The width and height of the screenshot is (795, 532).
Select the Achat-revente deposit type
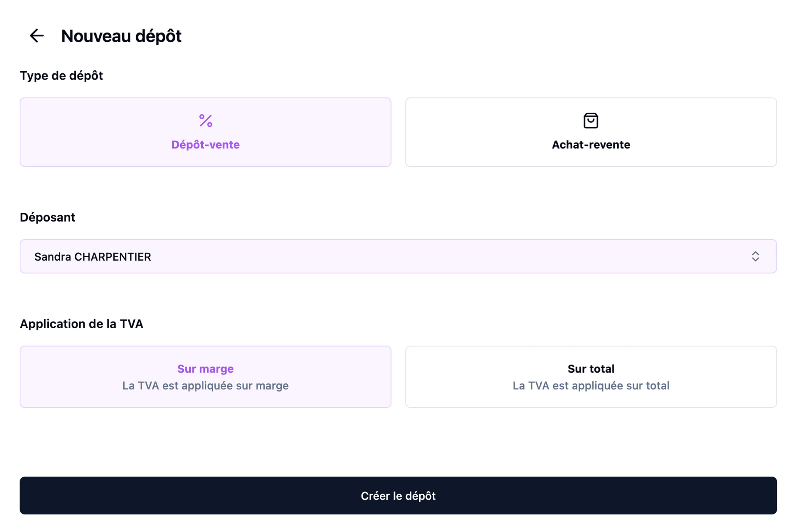click(591, 132)
